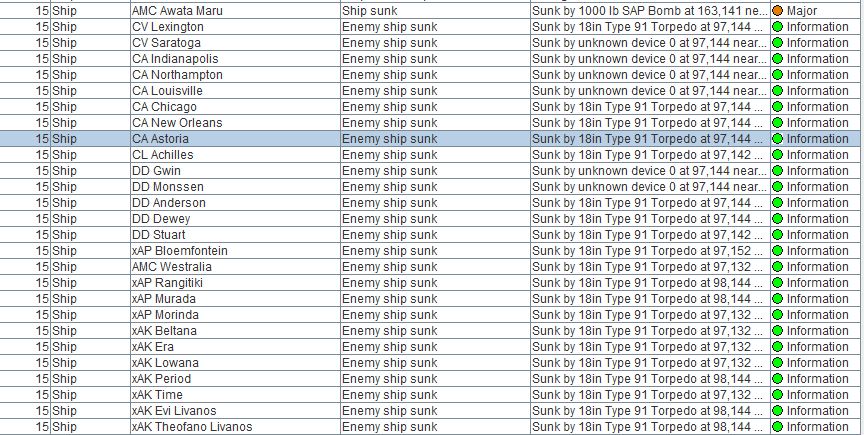
Task: Select the xAP Morinda ship name
Action: [x=165, y=314]
